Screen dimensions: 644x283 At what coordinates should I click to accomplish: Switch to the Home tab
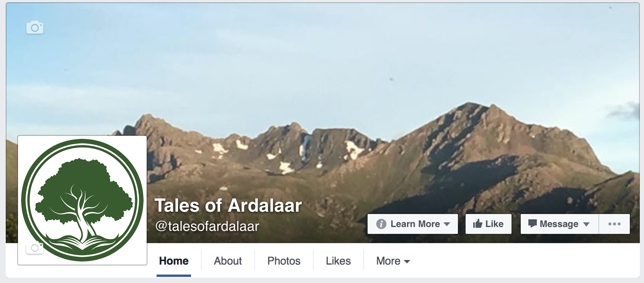(x=174, y=261)
